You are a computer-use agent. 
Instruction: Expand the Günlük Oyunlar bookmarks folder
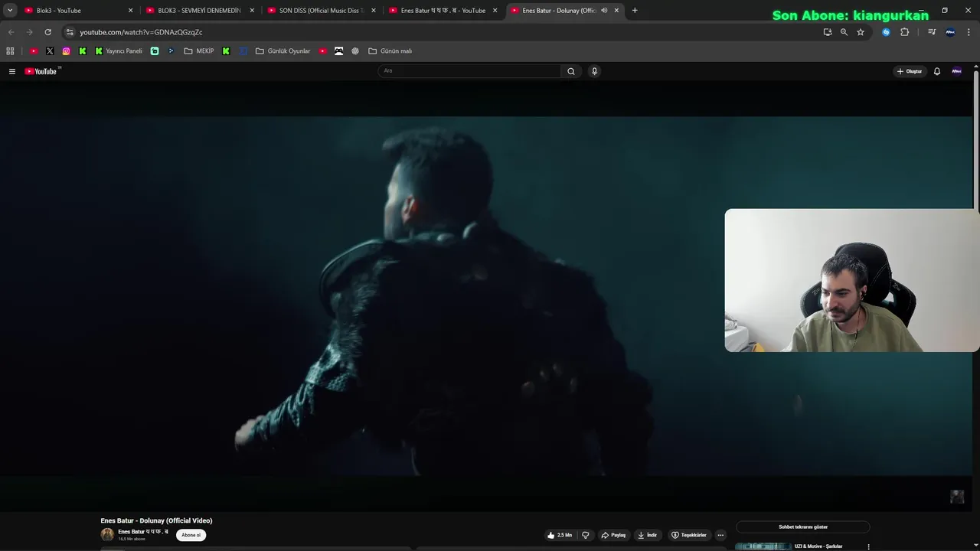click(283, 51)
